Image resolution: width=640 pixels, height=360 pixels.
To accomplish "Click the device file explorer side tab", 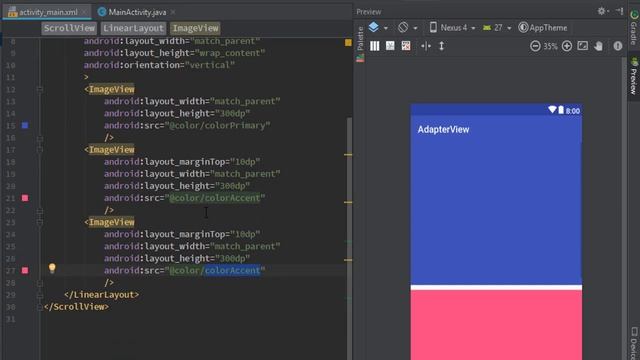I will point(634,343).
